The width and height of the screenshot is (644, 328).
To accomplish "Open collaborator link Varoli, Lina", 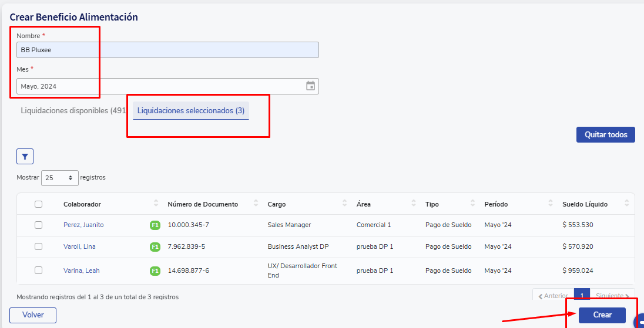I will click(x=79, y=247).
